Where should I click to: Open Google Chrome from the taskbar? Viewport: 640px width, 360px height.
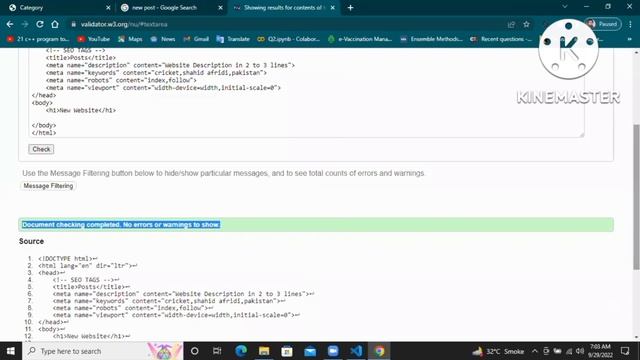pos(379,351)
